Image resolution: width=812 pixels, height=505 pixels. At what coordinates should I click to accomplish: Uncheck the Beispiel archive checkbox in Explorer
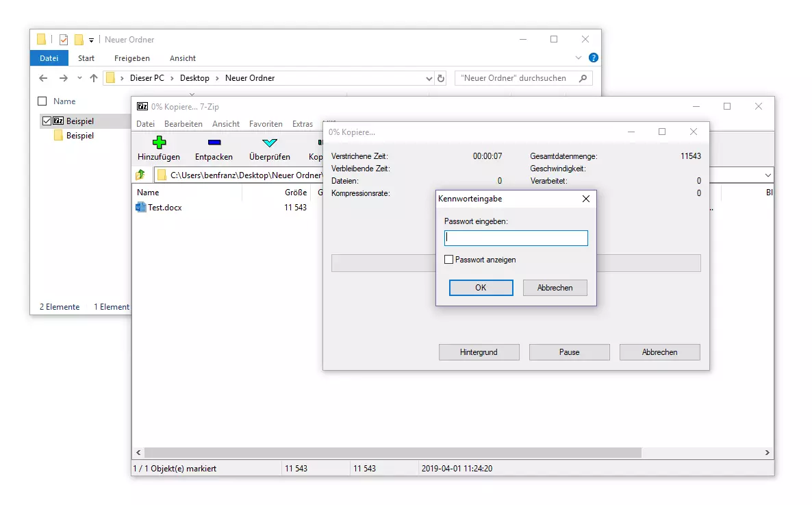coord(47,121)
